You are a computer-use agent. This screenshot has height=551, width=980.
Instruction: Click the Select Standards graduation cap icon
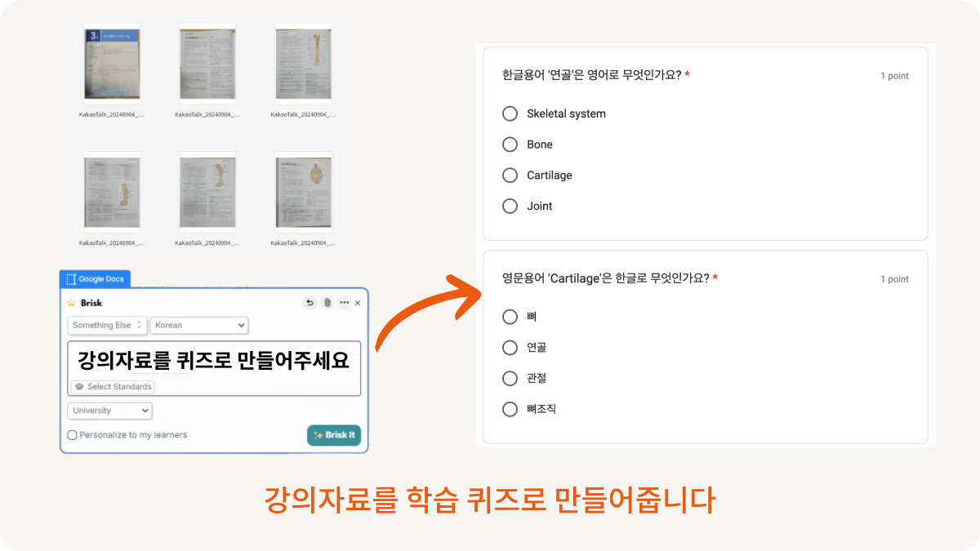click(x=79, y=387)
